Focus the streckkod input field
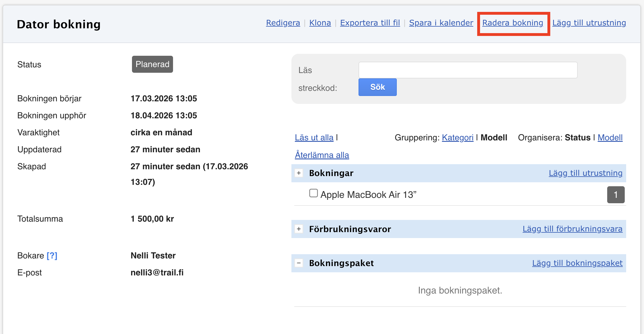The height and width of the screenshot is (334, 644). coord(468,70)
